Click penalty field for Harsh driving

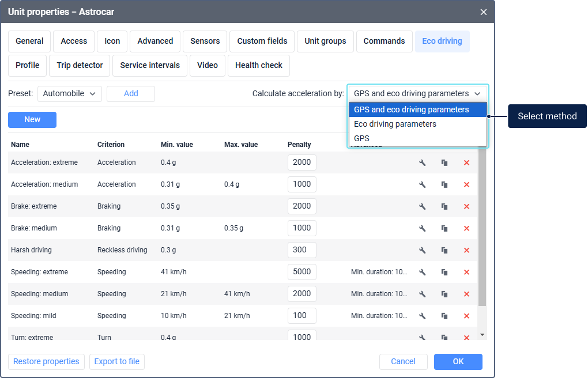(301, 250)
